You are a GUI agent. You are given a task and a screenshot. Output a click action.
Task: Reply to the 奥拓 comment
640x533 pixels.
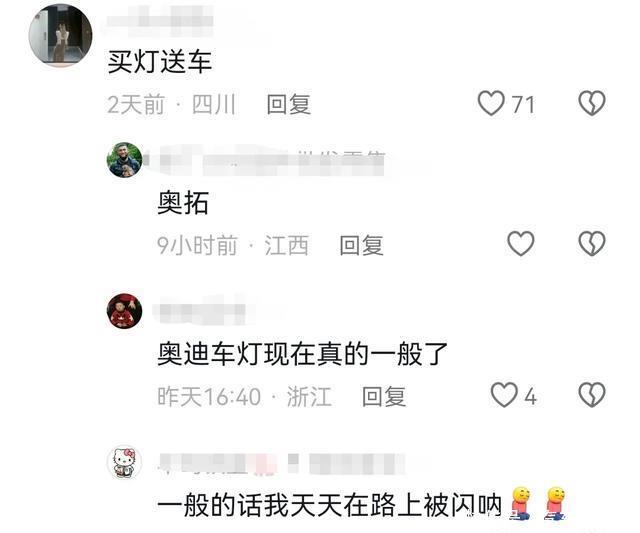click(361, 245)
